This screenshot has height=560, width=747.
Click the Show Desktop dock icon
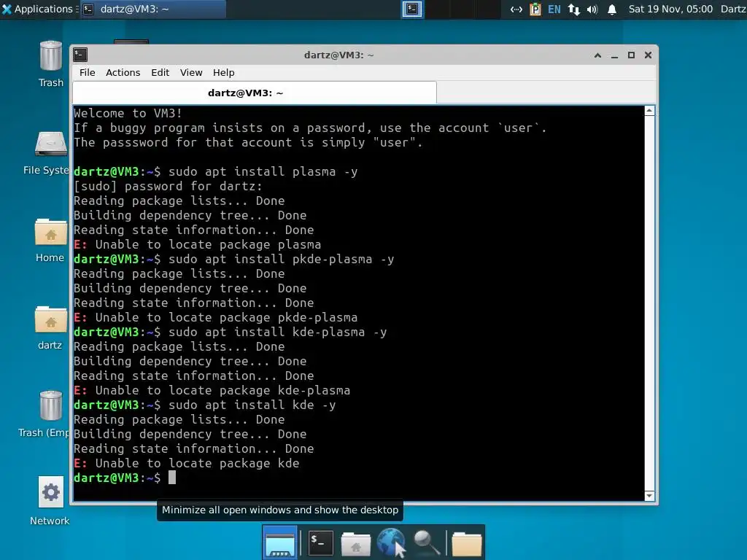(x=280, y=542)
